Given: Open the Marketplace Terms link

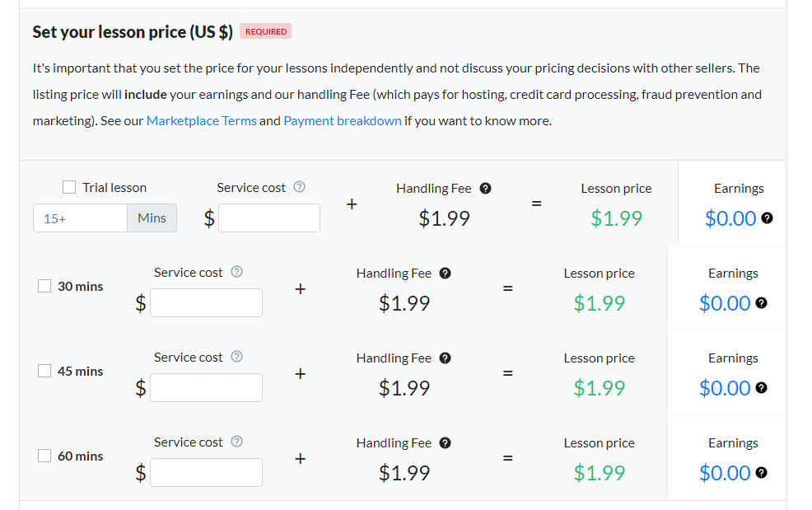Looking at the screenshot, I should coord(202,121).
